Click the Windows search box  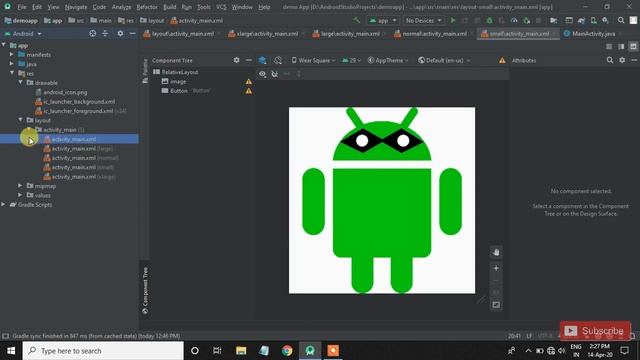(x=103, y=351)
